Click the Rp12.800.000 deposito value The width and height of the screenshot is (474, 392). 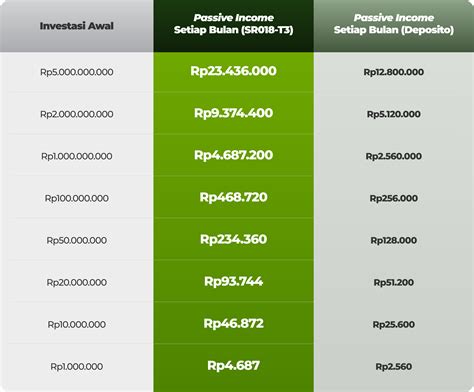coord(394,72)
